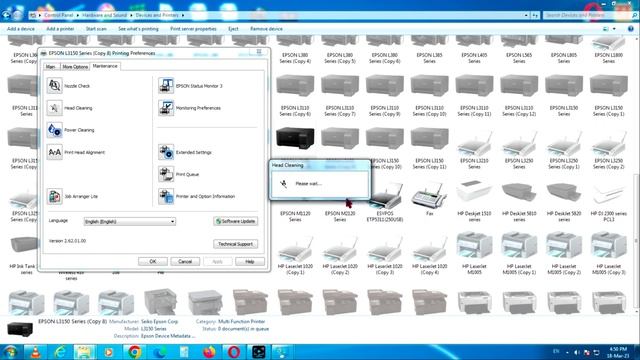Confirm Printing Preferences with OK
640x360 pixels.
[x=153, y=261]
